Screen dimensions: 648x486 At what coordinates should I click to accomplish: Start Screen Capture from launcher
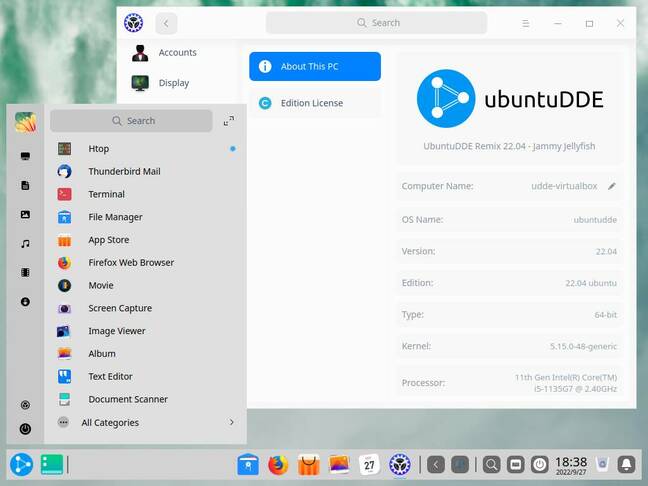point(144,308)
